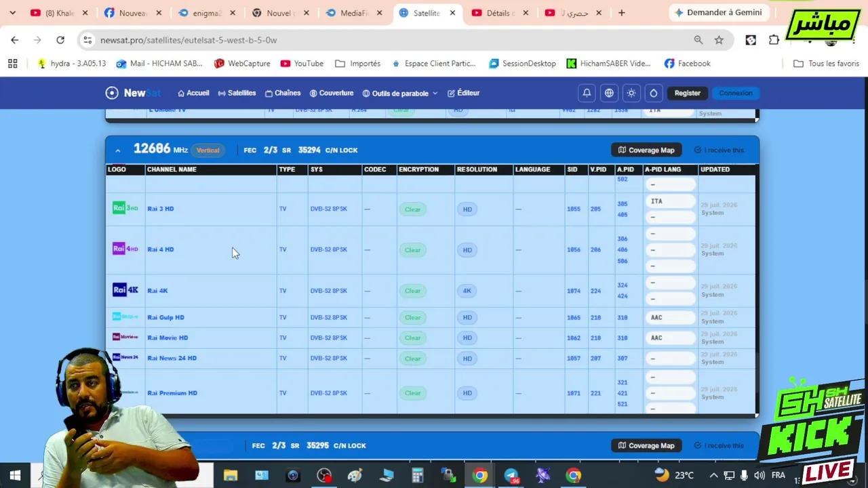Open the Couverture menu item

[332, 93]
